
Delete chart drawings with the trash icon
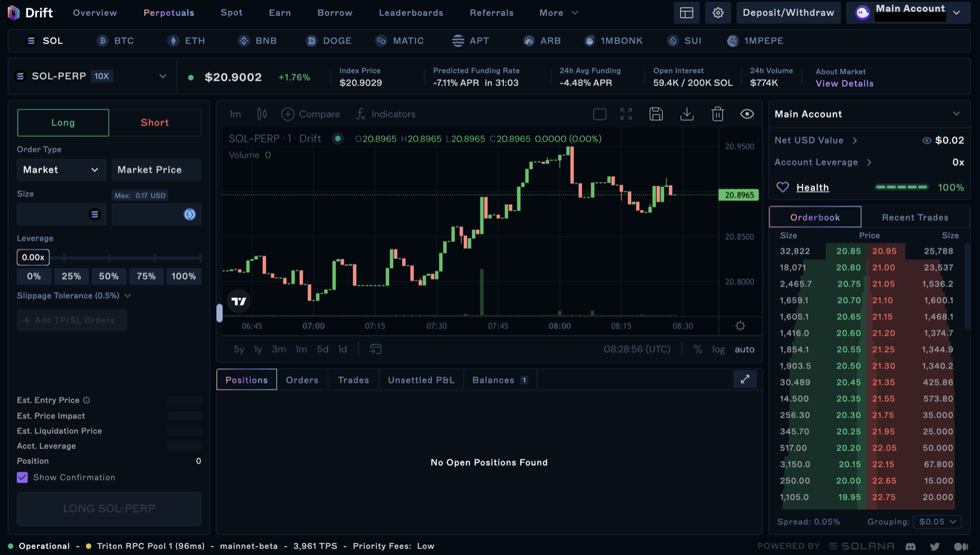tap(717, 114)
